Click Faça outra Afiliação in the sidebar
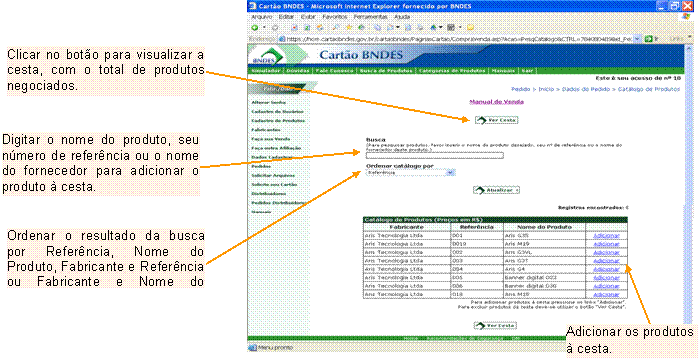 coord(276,148)
